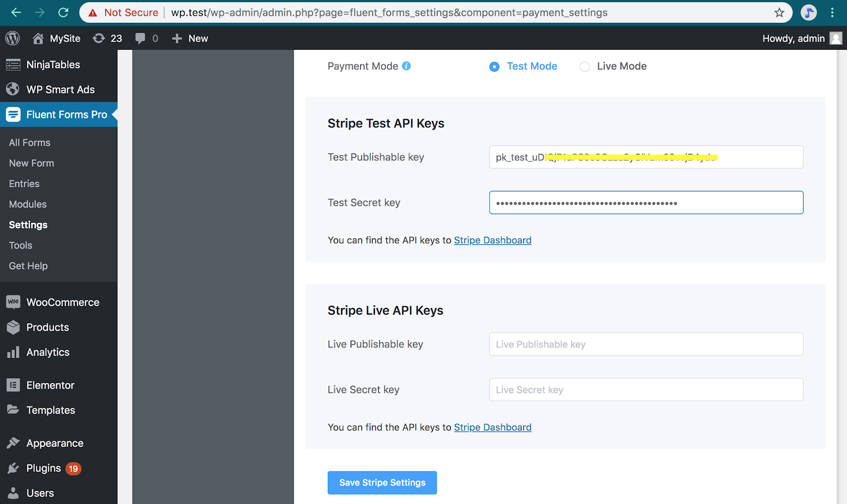Focus the Test Publishable key field

coord(646,157)
